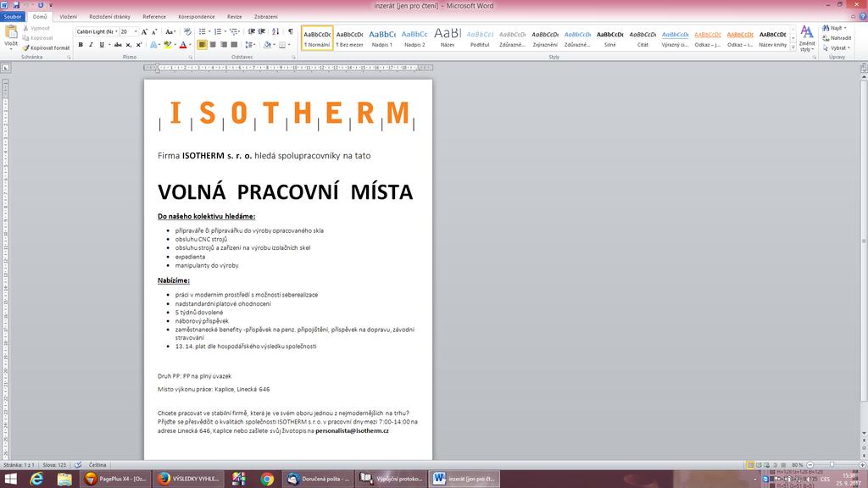Click the spell check icon in status bar

pos(78,465)
